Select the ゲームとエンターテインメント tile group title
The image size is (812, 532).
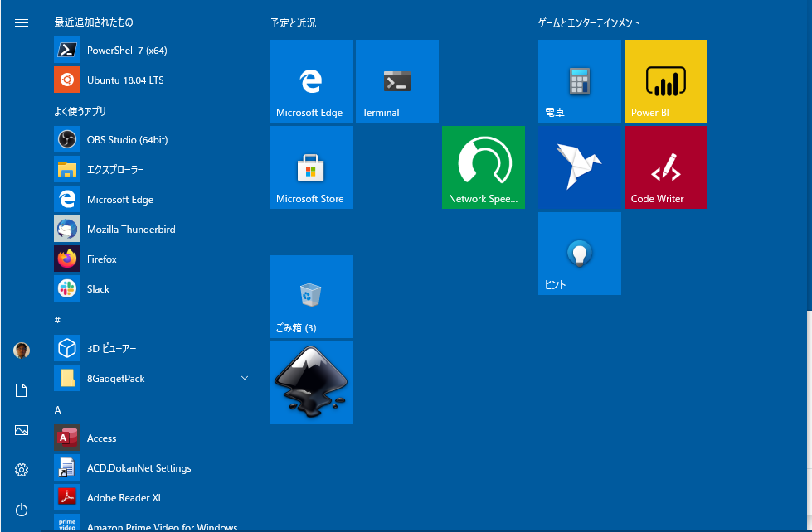tap(589, 22)
